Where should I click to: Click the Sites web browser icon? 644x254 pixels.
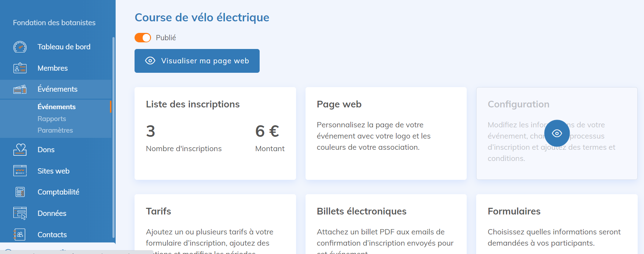(20, 171)
